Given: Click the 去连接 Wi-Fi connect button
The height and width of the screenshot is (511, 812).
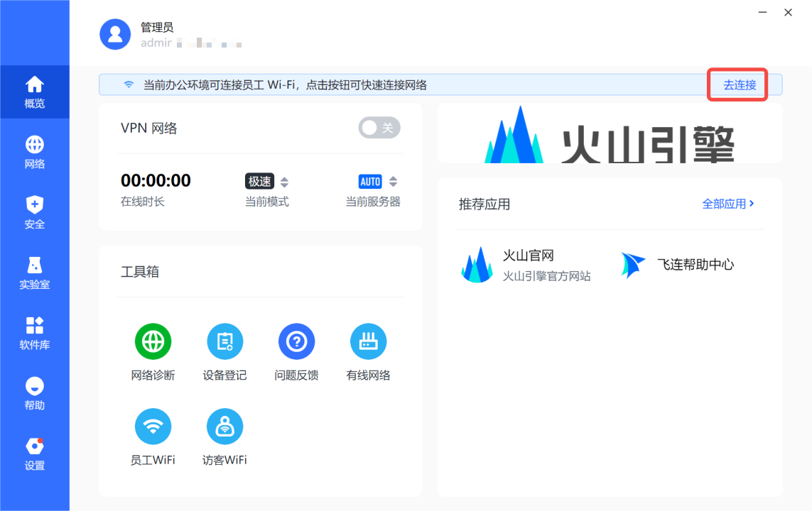Looking at the screenshot, I should pyautogui.click(x=740, y=85).
